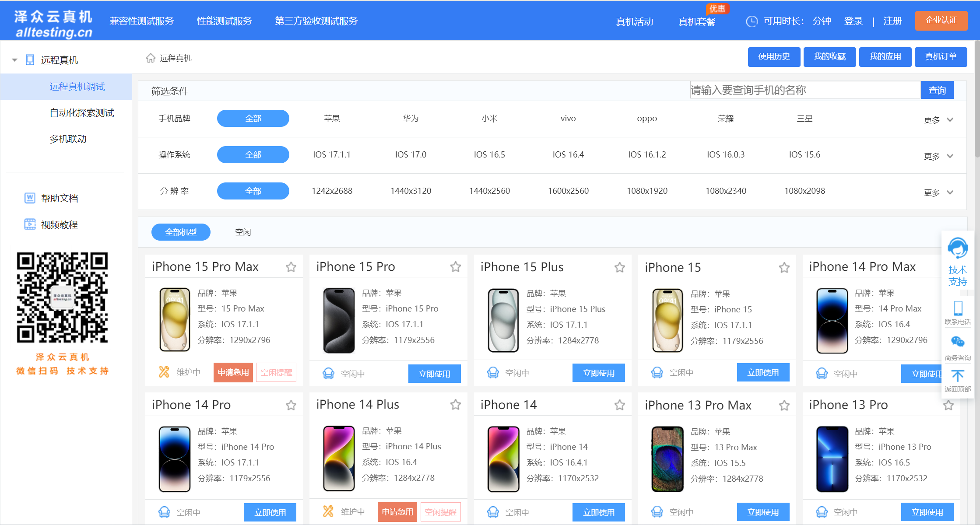Click the home icon in breadcrumb
This screenshot has height=525, width=980.
tap(151, 58)
